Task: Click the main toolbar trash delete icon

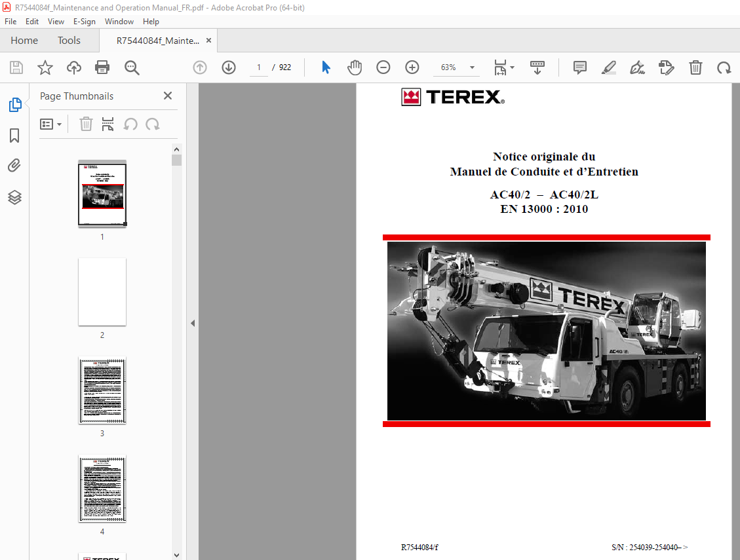Action: pos(695,67)
